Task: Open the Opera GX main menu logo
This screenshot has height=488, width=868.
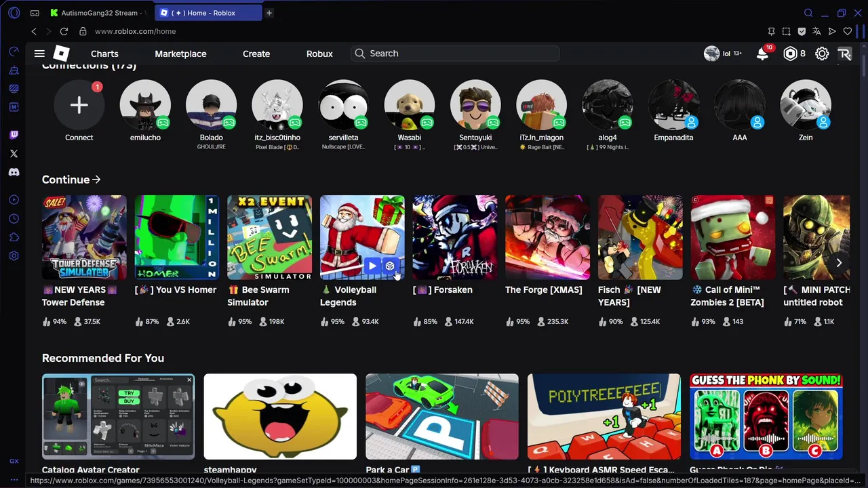Action: point(14,13)
